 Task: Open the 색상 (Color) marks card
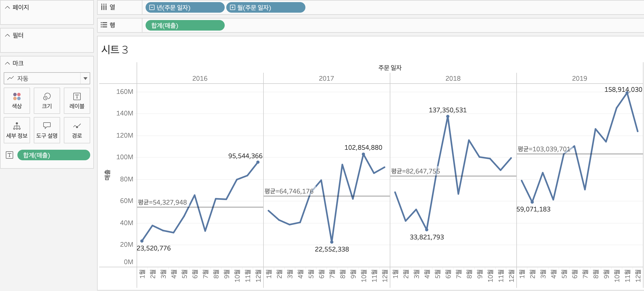[17, 101]
